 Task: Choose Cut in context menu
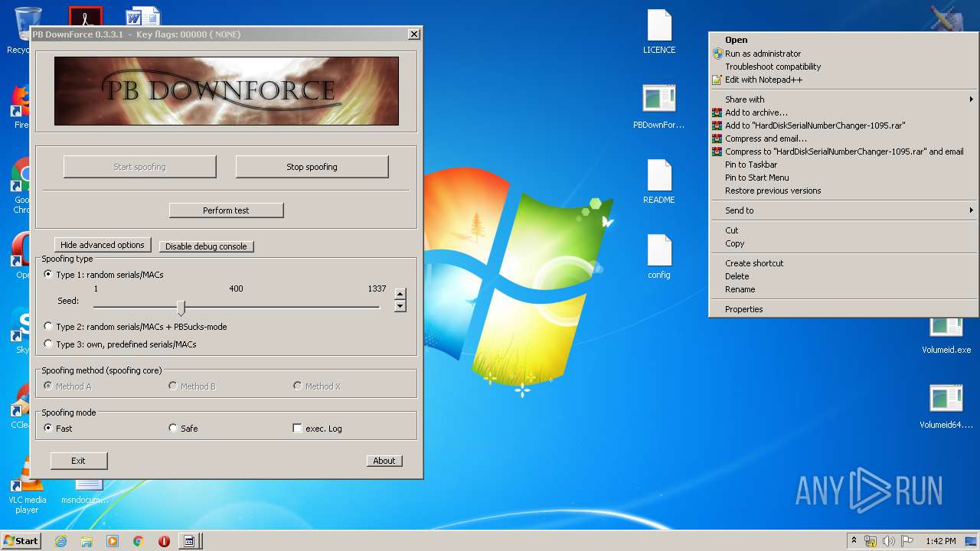(x=843, y=230)
